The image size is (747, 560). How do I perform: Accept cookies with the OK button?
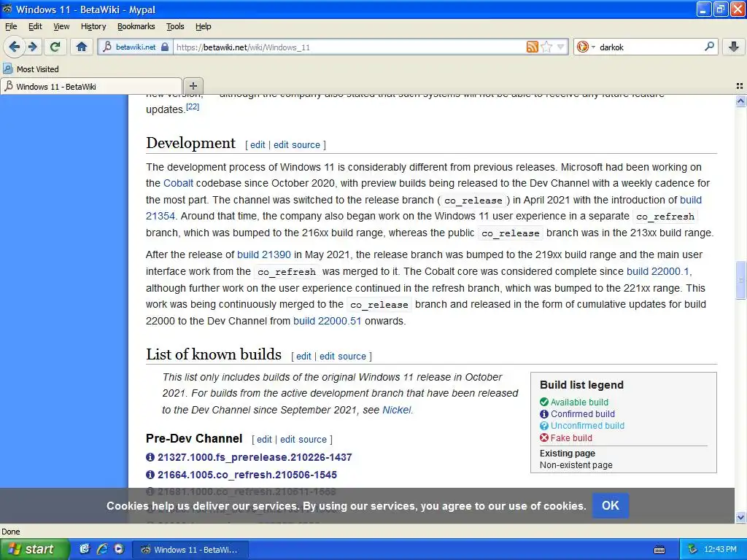(x=611, y=505)
